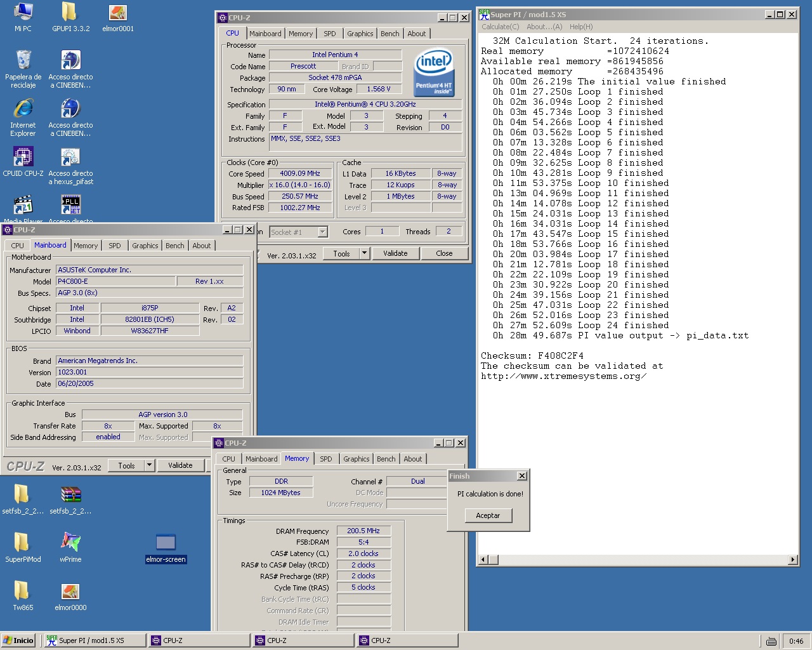Click the BIOS date field 06/20/2005
Screen dimensions: 812x650
[150, 383]
